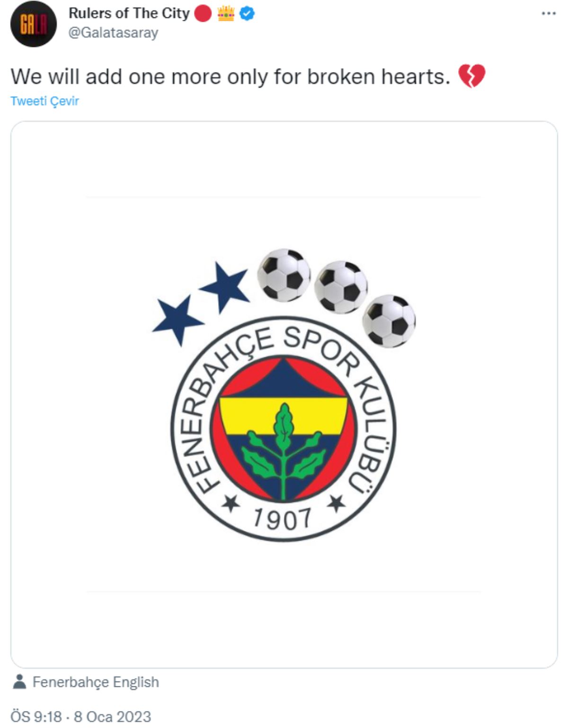
Task: Click the first soccer ball beside the stars
Action: click(284, 275)
